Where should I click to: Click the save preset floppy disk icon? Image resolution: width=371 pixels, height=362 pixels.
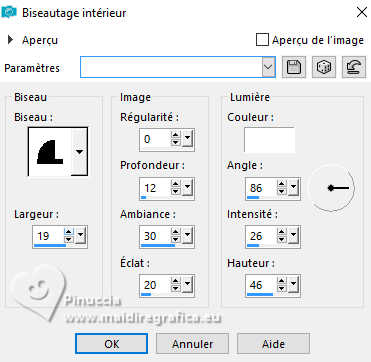pos(294,68)
